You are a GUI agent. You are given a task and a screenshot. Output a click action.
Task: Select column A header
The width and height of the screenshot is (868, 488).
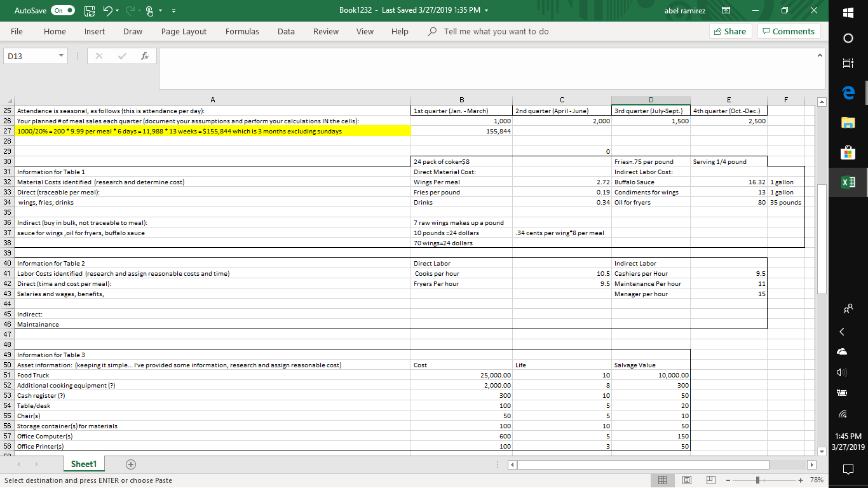click(x=213, y=100)
